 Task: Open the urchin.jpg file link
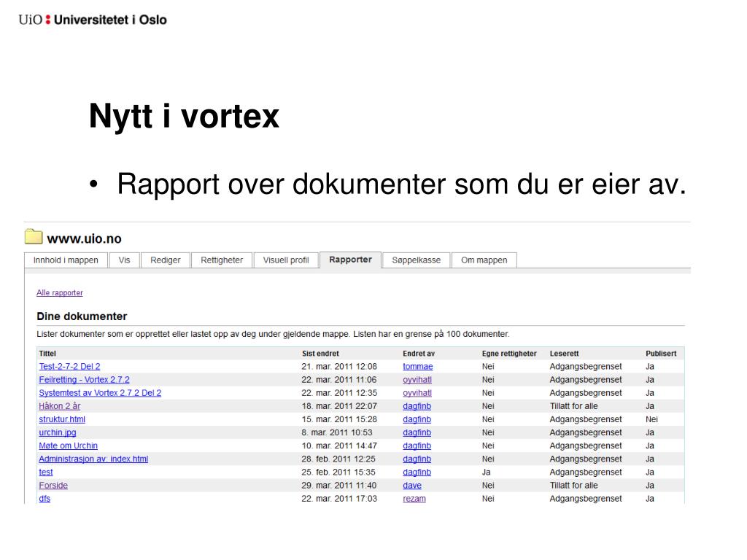[58, 432]
